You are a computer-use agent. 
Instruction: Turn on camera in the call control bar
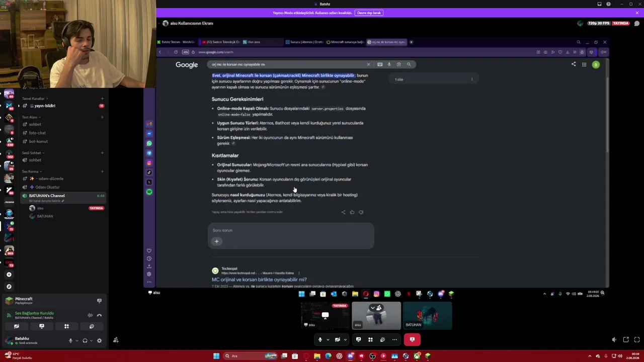pos(338,340)
